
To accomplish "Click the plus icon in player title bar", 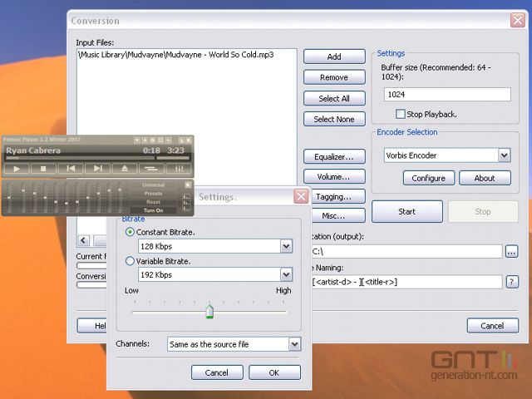I will point(145,140).
